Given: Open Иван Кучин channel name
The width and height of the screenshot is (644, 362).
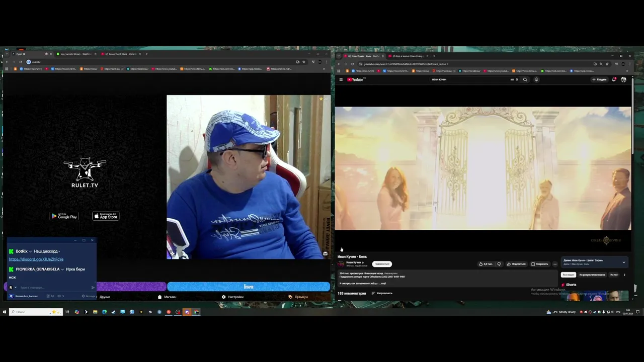Looking at the screenshot, I should point(354,262).
